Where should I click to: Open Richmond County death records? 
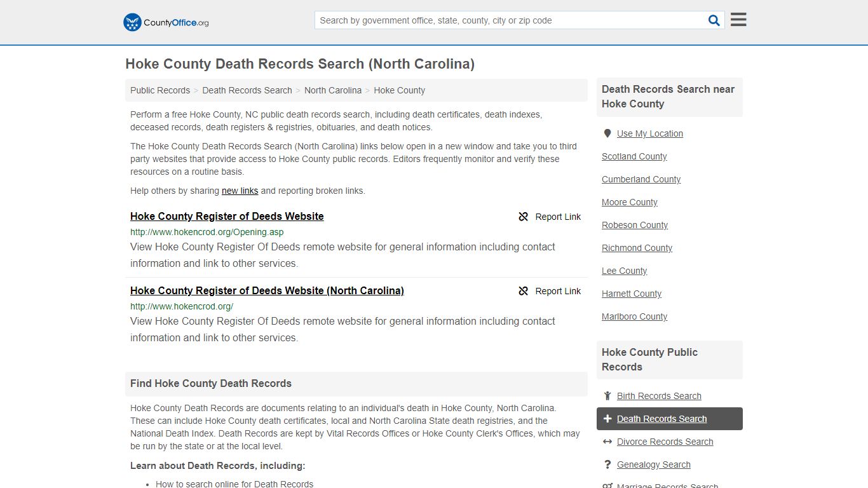637,248
